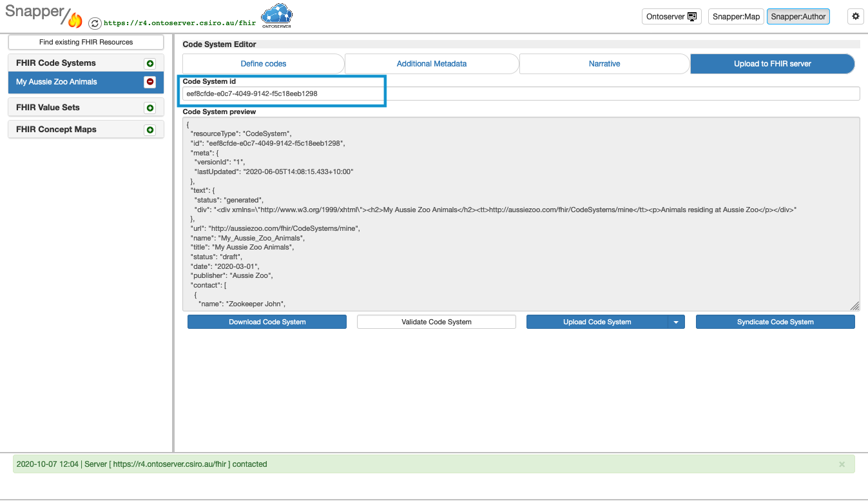Click the "name": "Zookeeper John" line
This screenshot has width=868, height=501.
point(242,304)
